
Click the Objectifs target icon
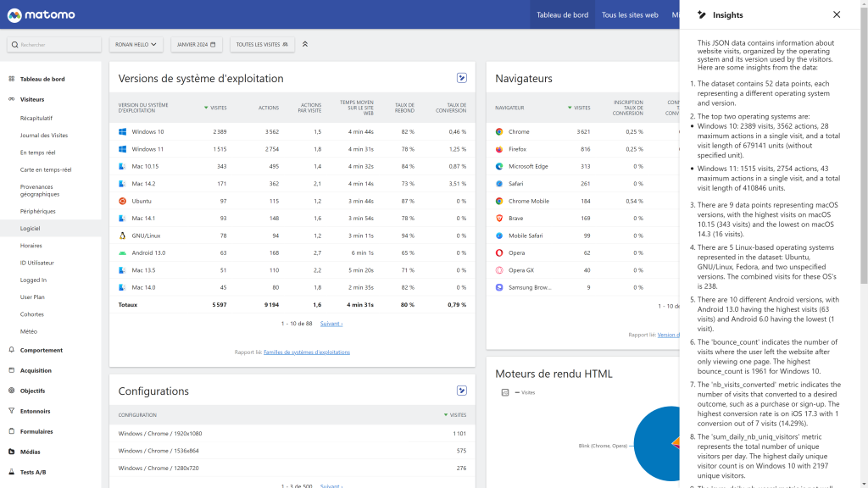point(12,391)
